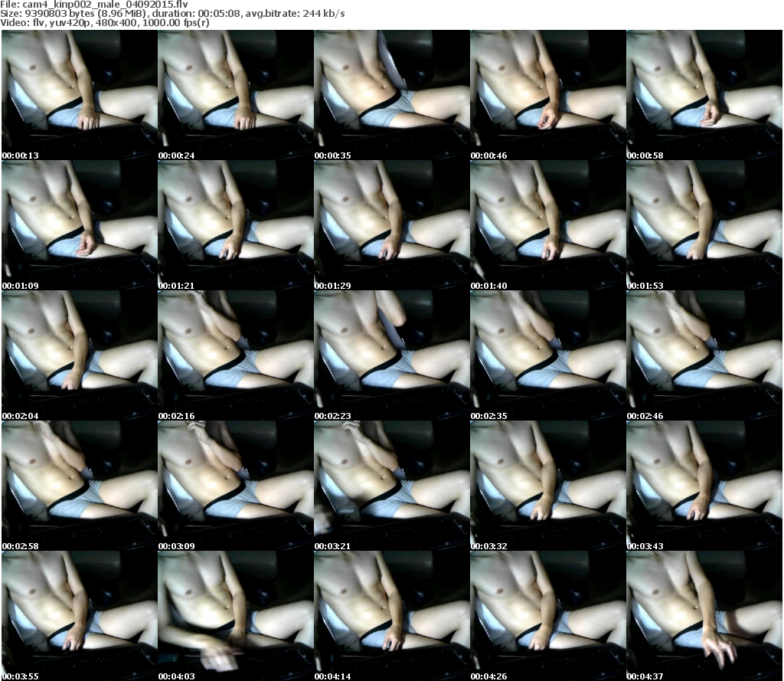Screen dimensions: 784x681
Task: View the frame captured at 00:02:04
Action: pyautogui.click(x=80, y=355)
